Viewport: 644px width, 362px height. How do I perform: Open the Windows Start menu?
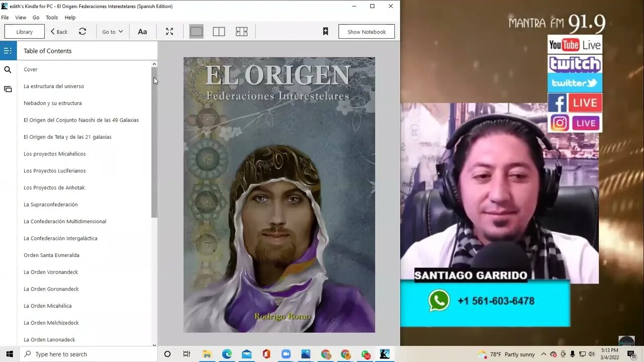(x=10, y=354)
